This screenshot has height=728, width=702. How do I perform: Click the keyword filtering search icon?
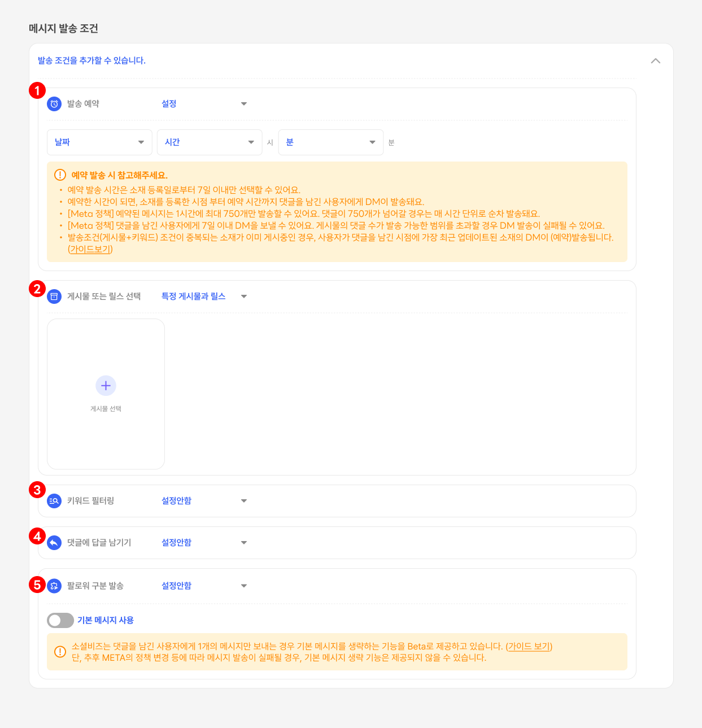54,501
